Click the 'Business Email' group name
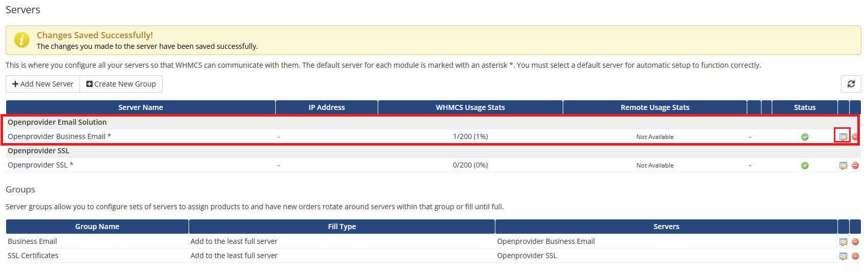The image size is (868, 280). point(32,241)
